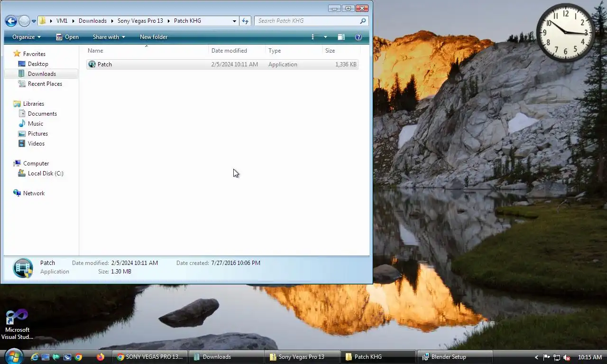Click the Action Center flag icon
Viewport: 607px width, 364px height.
pos(547,357)
